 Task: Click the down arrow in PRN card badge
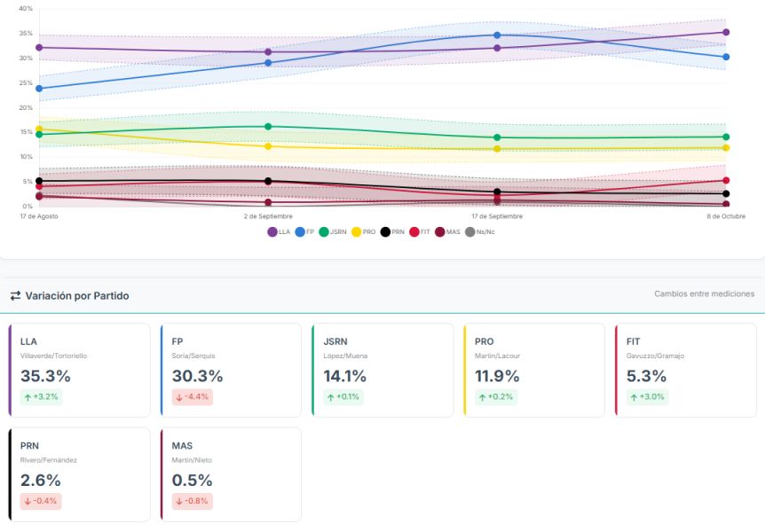coord(27,501)
